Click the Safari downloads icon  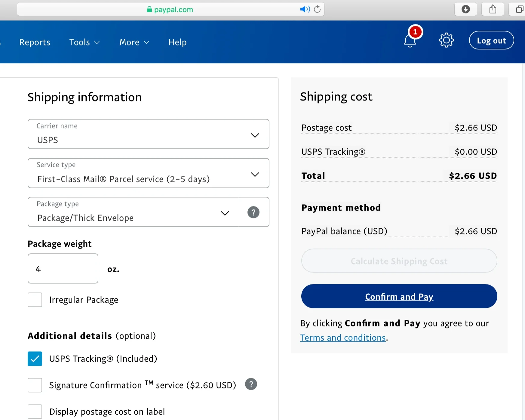465,9
